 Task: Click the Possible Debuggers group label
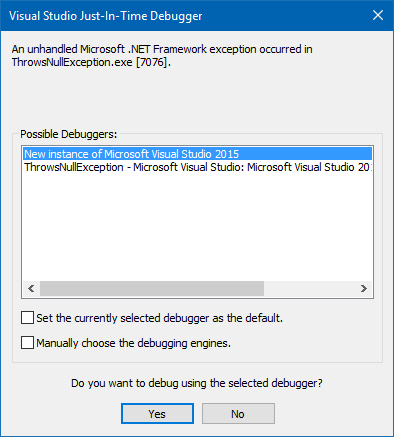[x=69, y=134]
